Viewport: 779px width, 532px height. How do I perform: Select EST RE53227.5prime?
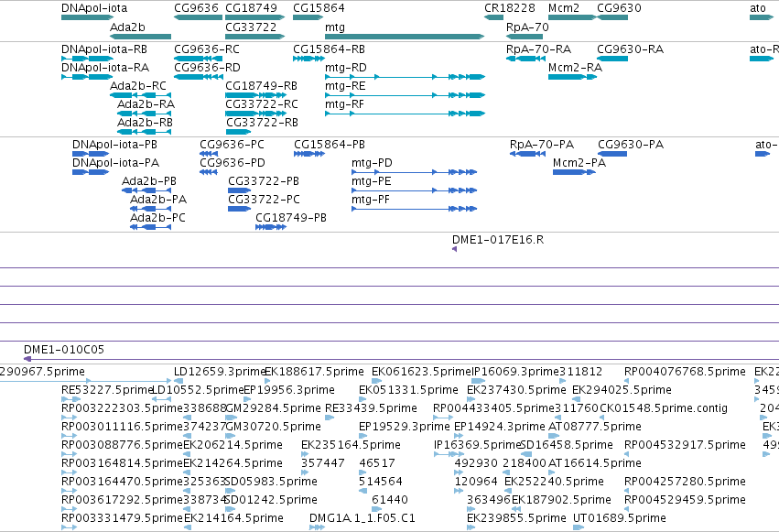point(71,399)
